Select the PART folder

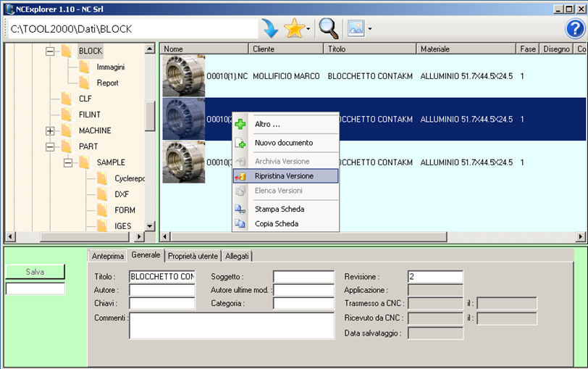coord(88,146)
